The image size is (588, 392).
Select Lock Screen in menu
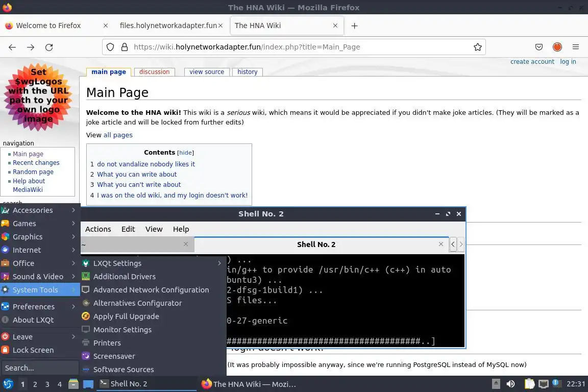pyautogui.click(x=40, y=350)
